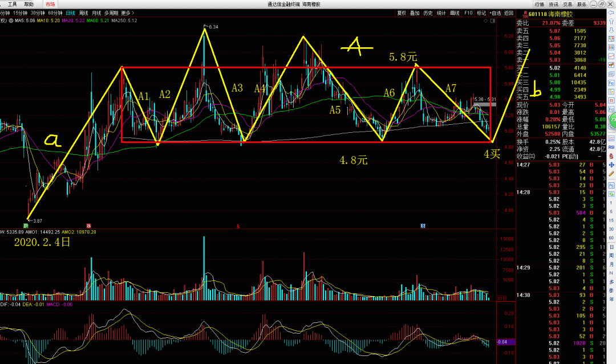Open the line chart sidebar icon
The height and width of the screenshot is (364, 616).
[x=611, y=56]
